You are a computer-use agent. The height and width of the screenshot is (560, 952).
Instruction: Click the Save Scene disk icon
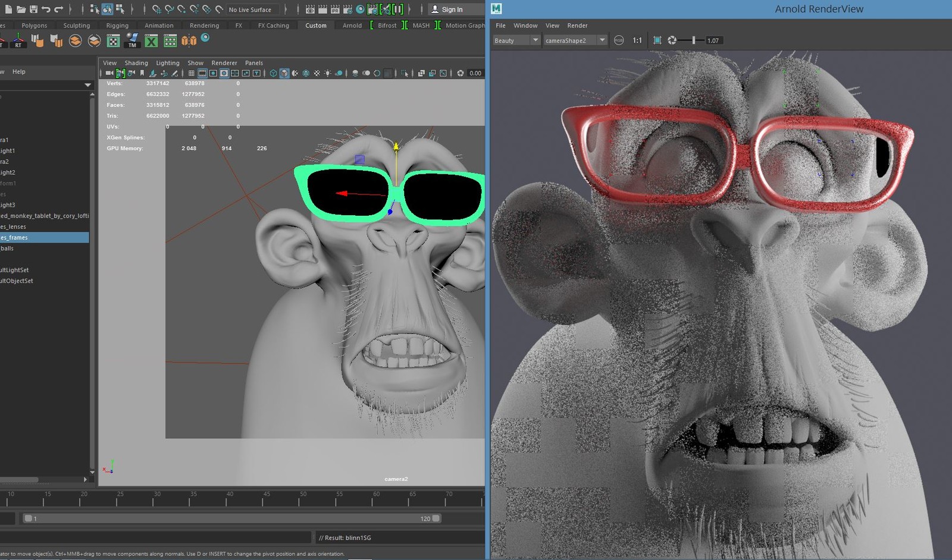click(33, 9)
